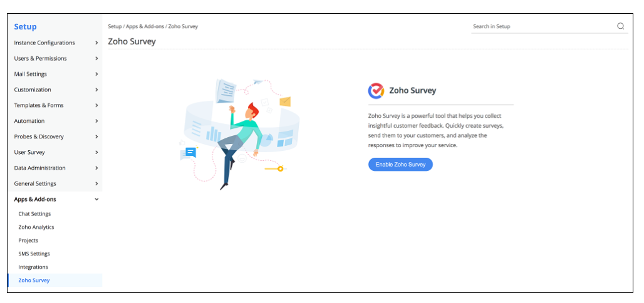Open Integrations submenu item
The width and height of the screenshot is (644, 303).
(x=33, y=267)
